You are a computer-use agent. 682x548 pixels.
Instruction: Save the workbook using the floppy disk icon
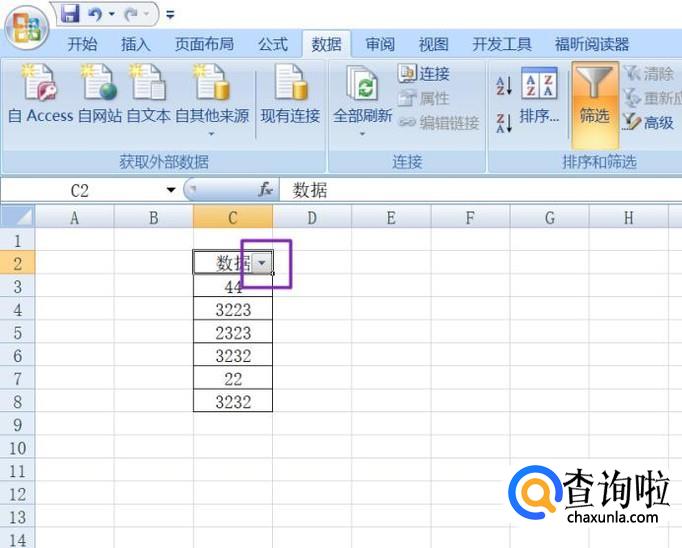[x=70, y=14]
